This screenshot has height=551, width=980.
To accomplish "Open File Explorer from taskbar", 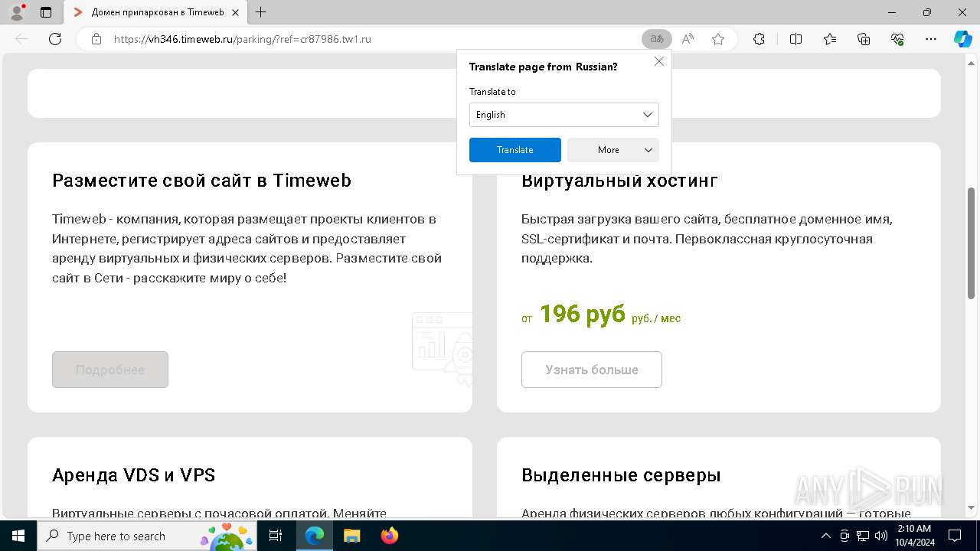I will click(x=352, y=536).
